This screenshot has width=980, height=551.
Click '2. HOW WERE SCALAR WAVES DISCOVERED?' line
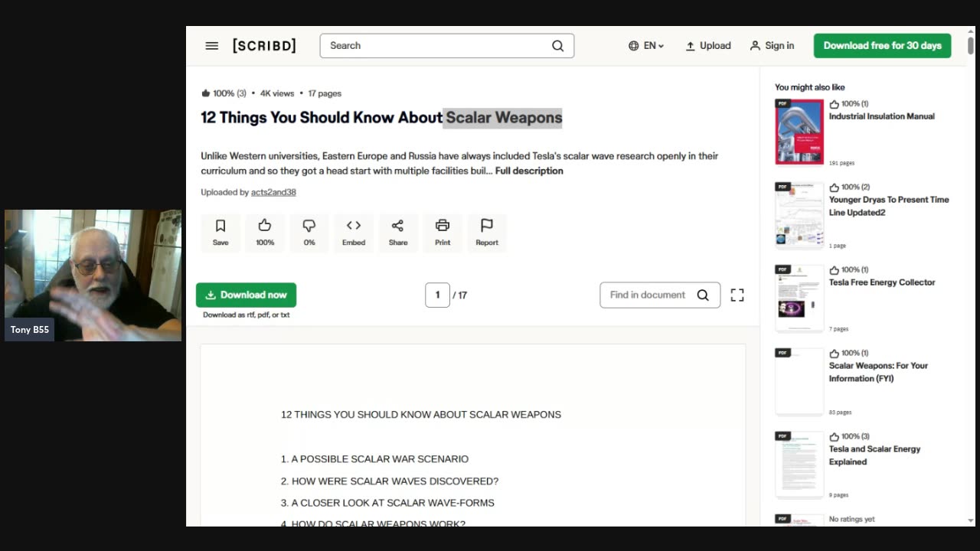click(390, 481)
